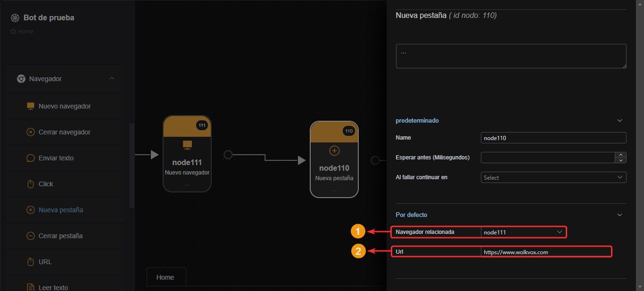Focus the Url input field
This screenshot has width=644, height=291.
click(x=546, y=252)
